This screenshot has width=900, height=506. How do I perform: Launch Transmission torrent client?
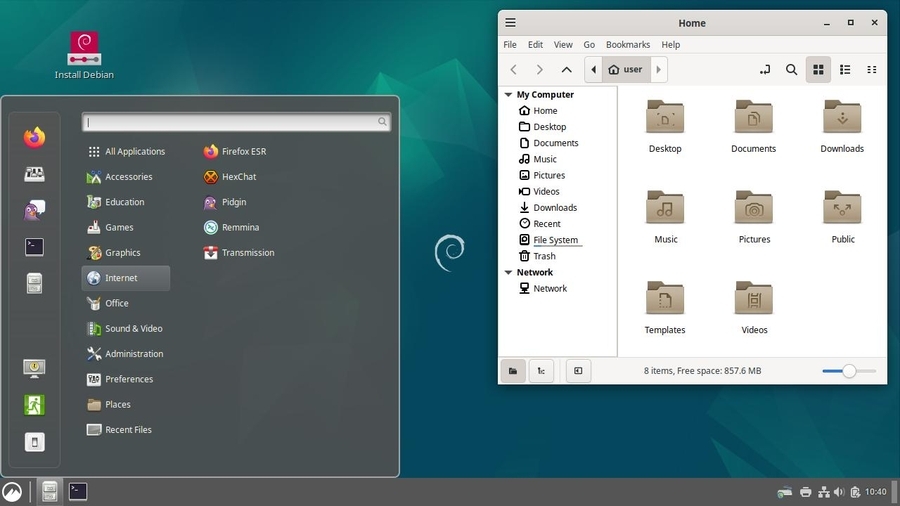click(x=239, y=252)
